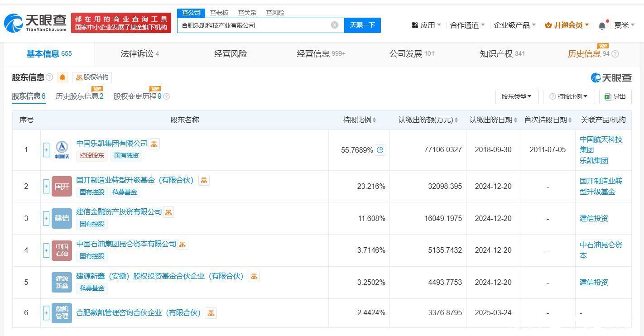644x336 pixels.
Task: Click the alert bell icon next to 股东信息
Action: [x=62, y=77]
